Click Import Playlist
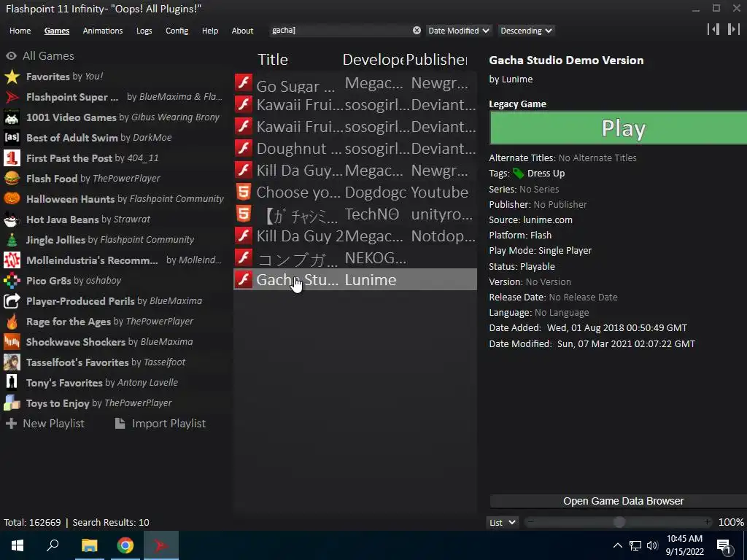The image size is (747, 560). 160,424
